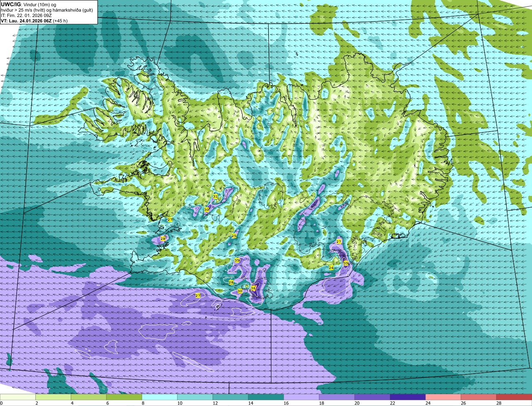Select the yellow 26 gust label
Screen dimensions: 532x406
coord(331,268)
